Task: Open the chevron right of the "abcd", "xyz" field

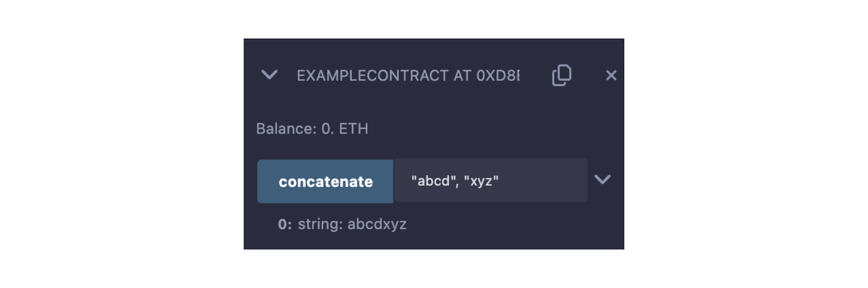Action: coord(602,180)
